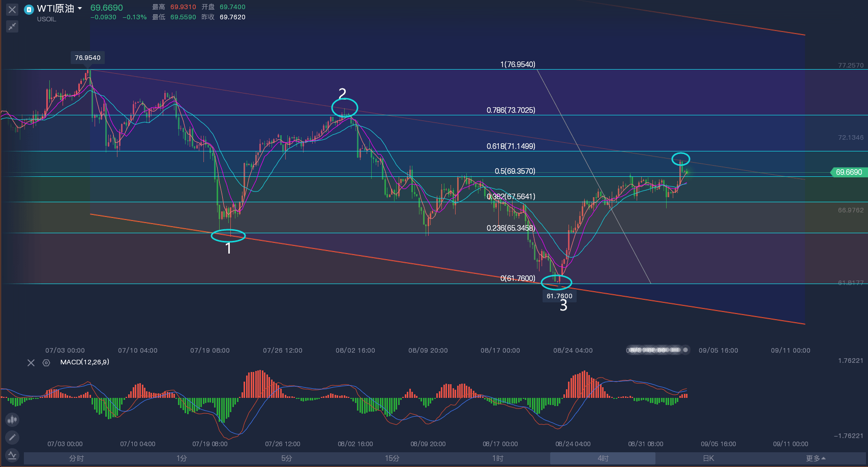This screenshot has height=467, width=868.
Task: Select the 0(61.7600) Fibonacci level label
Action: [x=518, y=278]
